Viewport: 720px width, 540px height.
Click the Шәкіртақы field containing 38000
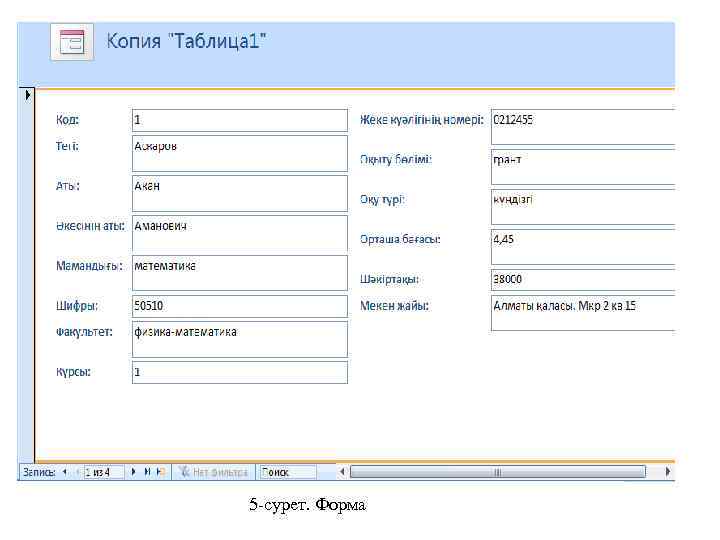pos(583,280)
